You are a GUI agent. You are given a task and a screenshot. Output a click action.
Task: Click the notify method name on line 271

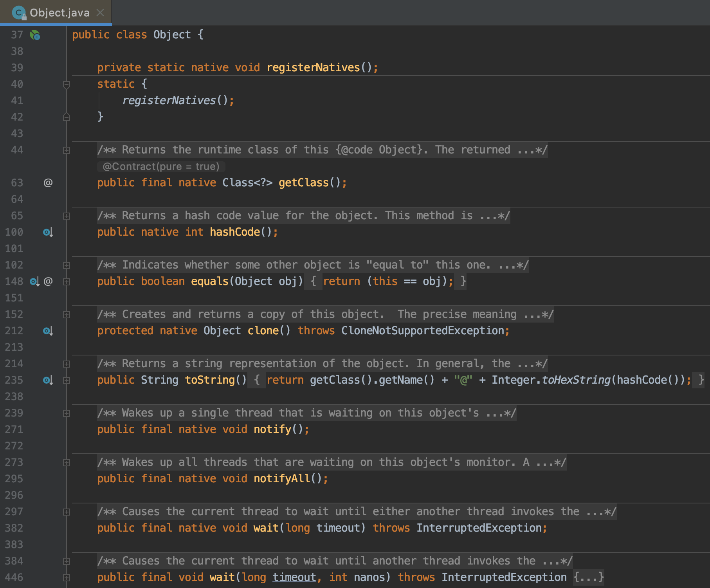coord(272,429)
